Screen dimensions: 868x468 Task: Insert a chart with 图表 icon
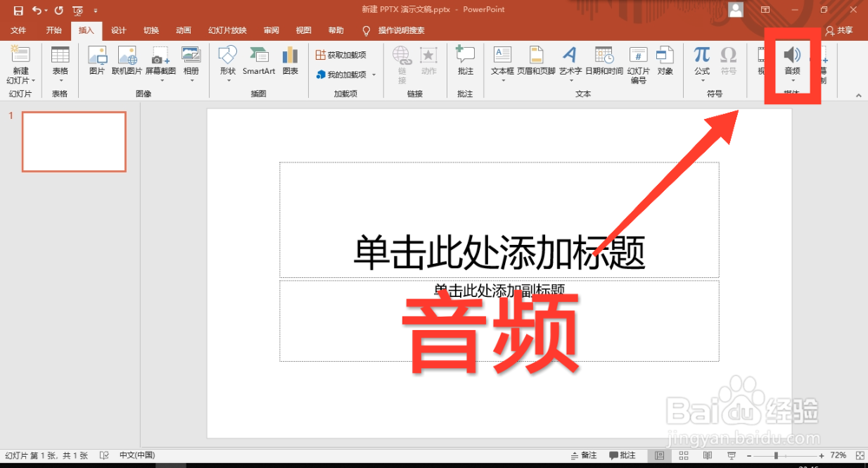(290, 61)
